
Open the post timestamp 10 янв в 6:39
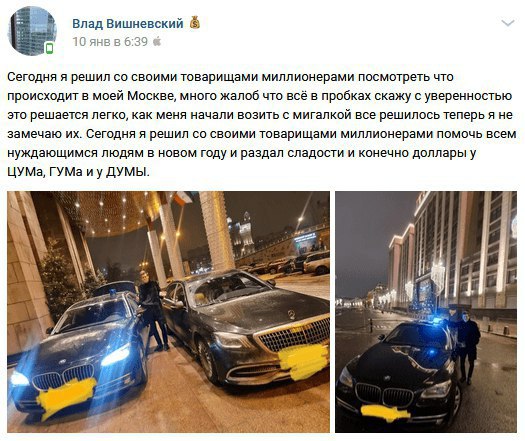pos(110,42)
